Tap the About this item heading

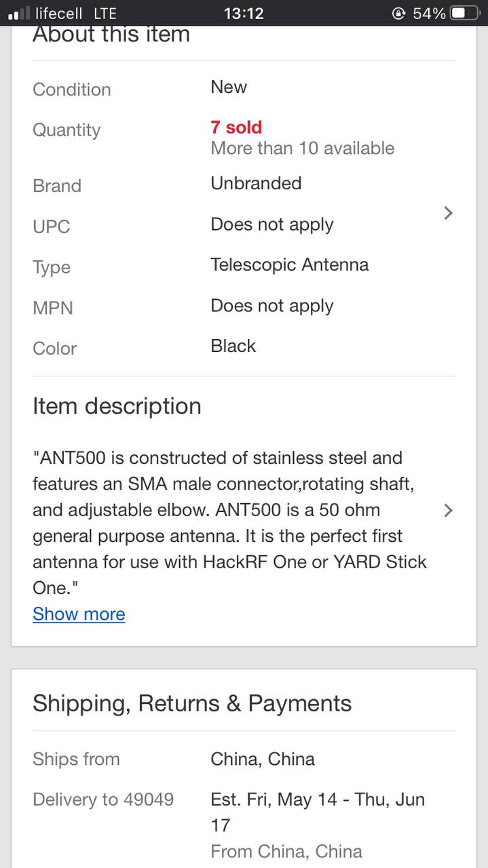click(x=111, y=35)
